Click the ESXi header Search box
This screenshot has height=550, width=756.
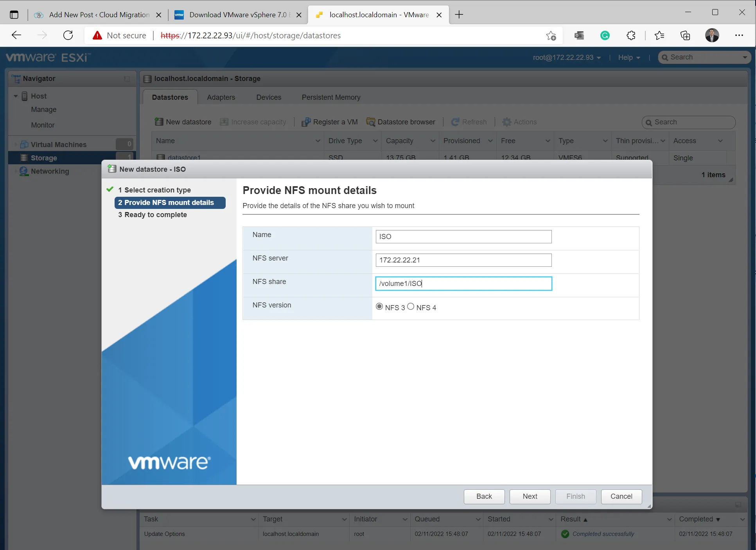point(704,58)
